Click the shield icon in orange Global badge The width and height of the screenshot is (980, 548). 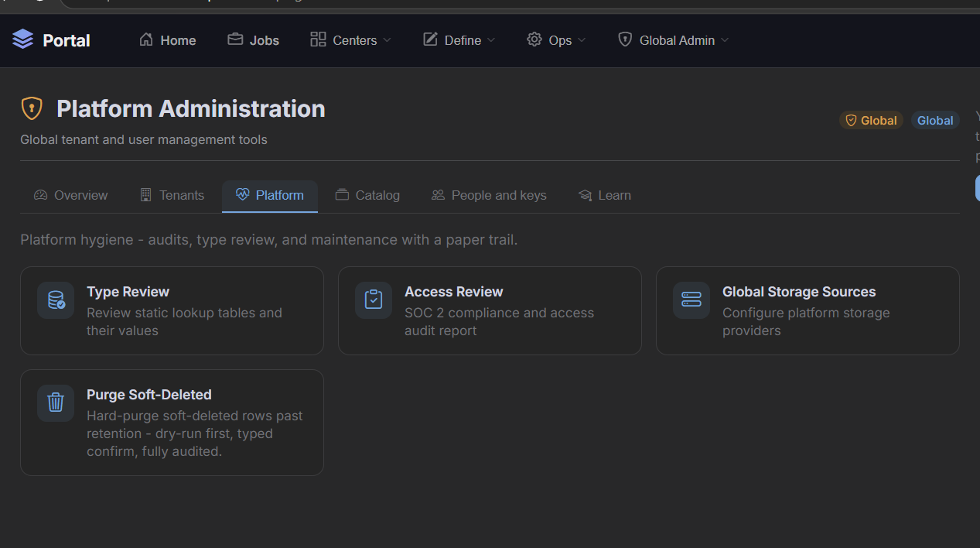point(851,121)
